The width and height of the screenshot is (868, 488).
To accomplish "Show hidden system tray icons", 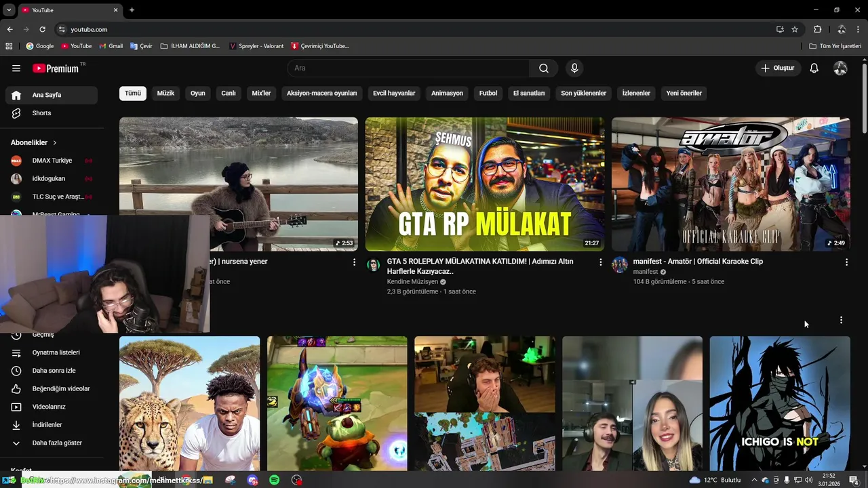I will 754,480.
